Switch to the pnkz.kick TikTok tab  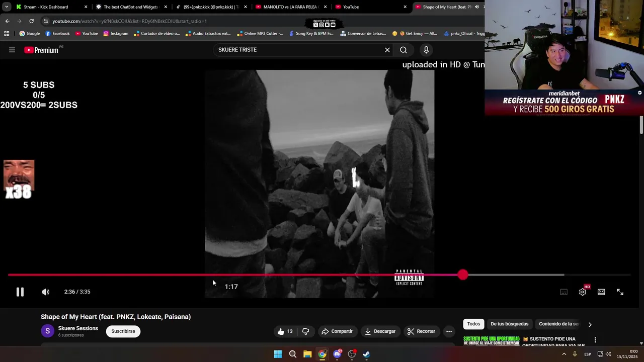[210, 7]
